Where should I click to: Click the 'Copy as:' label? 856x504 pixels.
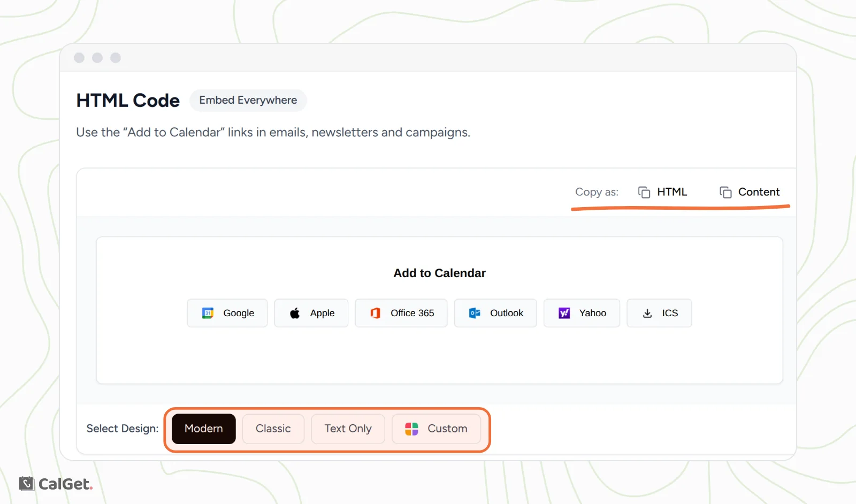tap(597, 192)
